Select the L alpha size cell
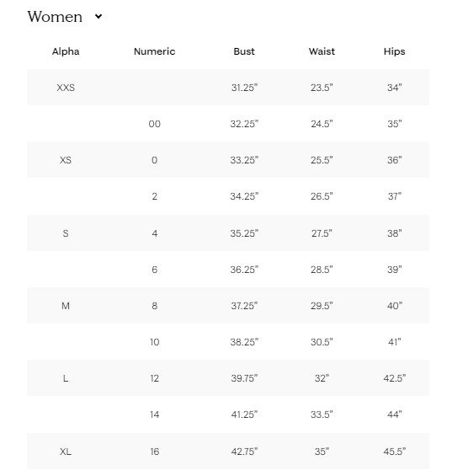 tap(66, 378)
